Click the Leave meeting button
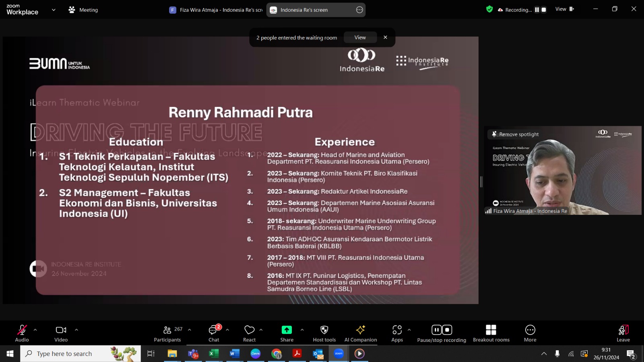The image size is (644, 362). point(623,333)
